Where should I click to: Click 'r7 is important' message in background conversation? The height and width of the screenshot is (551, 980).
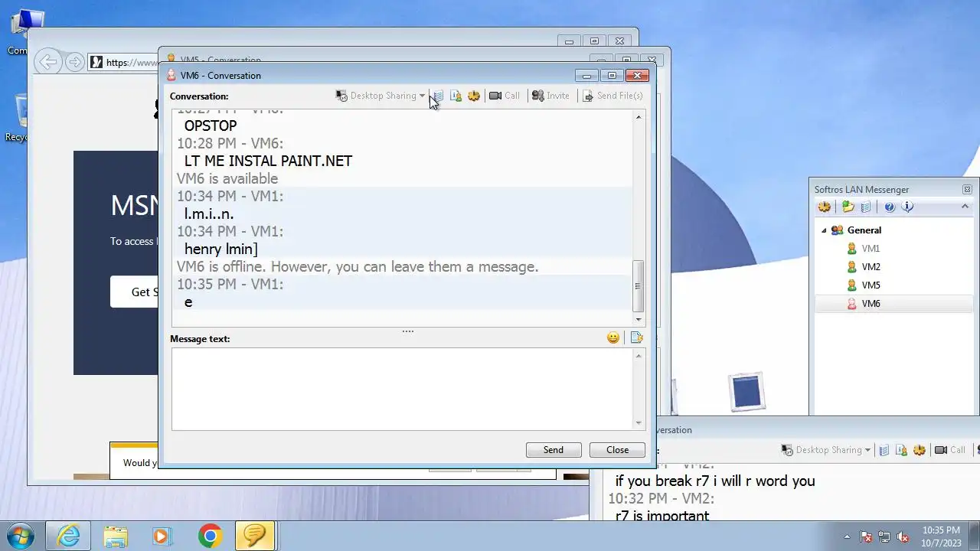662,516
